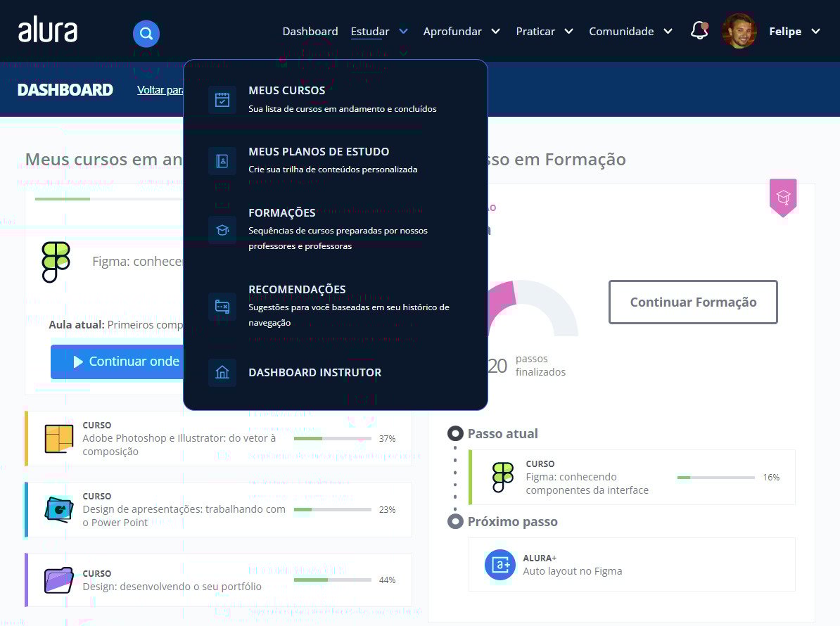Expand the Comunidade dropdown chevron
The image size is (840, 626).
(x=668, y=32)
